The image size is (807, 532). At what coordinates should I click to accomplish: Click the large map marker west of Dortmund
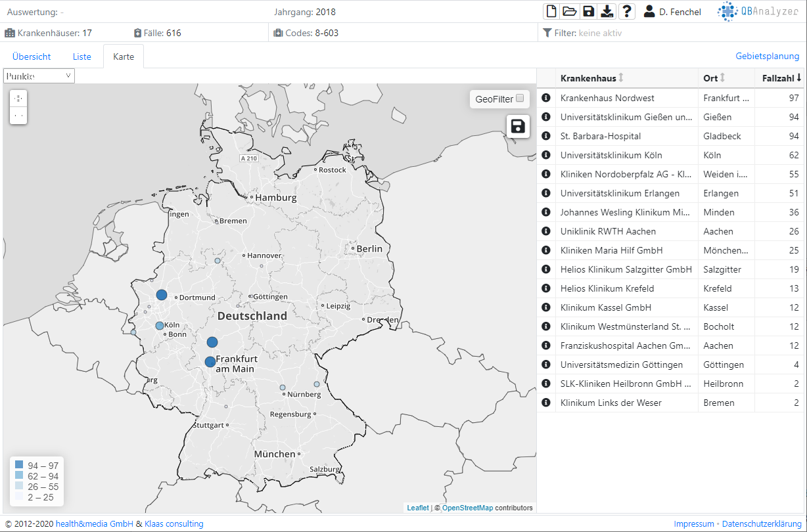(162, 295)
